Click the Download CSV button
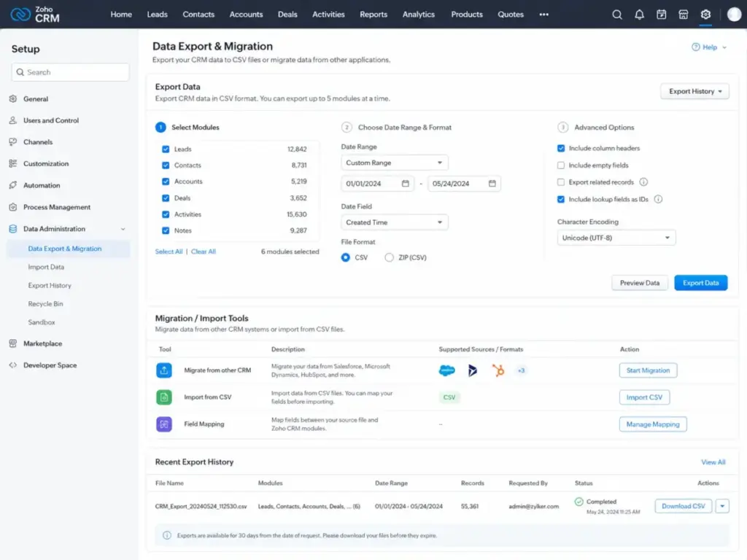 (683, 506)
